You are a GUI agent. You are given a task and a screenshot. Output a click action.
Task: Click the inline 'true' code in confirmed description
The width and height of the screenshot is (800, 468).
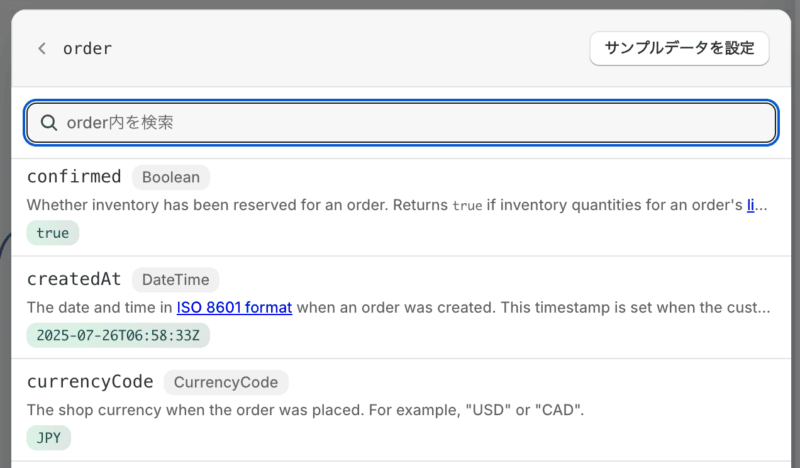tap(467, 205)
